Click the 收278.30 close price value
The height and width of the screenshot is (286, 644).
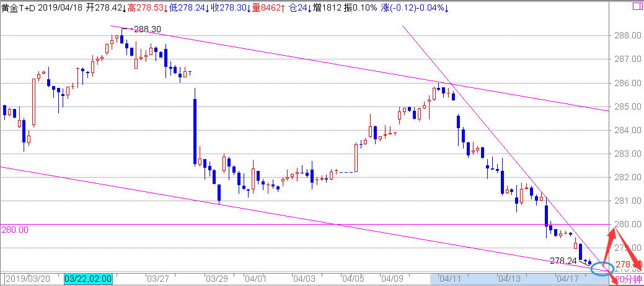coord(229,8)
